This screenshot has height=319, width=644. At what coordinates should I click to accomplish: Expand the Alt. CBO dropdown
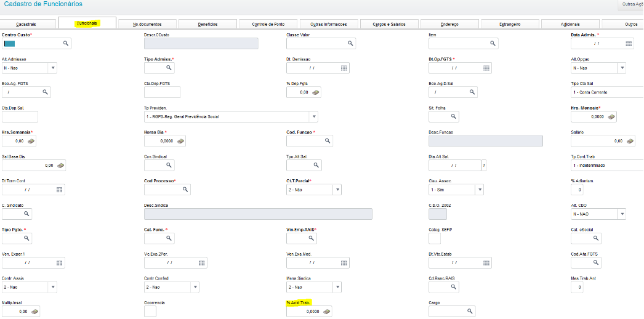(x=622, y=214)
